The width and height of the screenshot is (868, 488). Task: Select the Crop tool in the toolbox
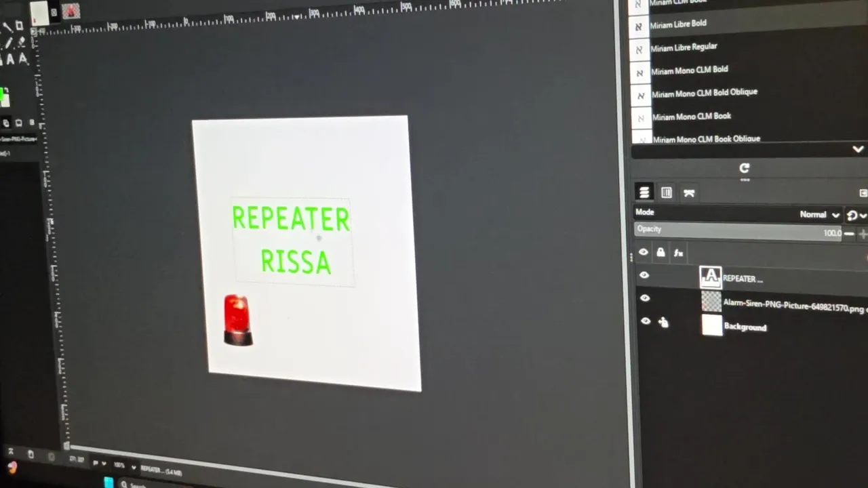tap(19, 26)
